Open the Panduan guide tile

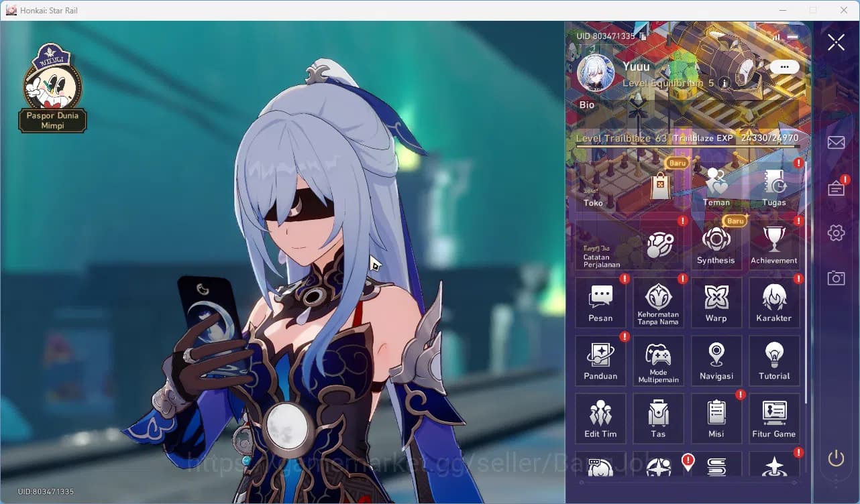tap(600, 361)
